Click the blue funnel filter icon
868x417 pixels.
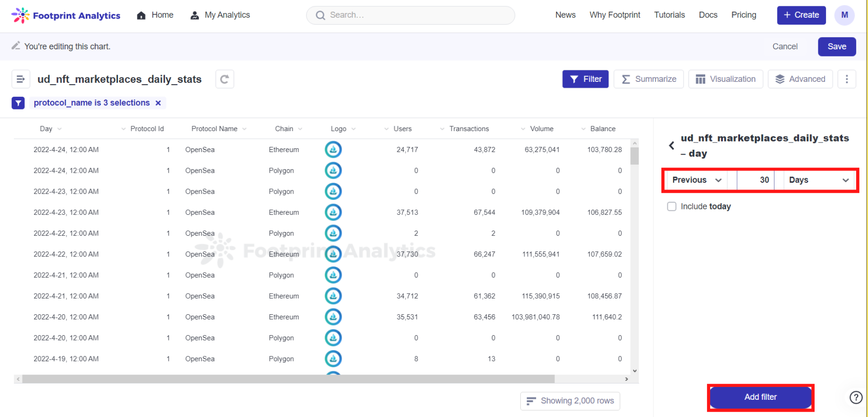coord(18,103)
